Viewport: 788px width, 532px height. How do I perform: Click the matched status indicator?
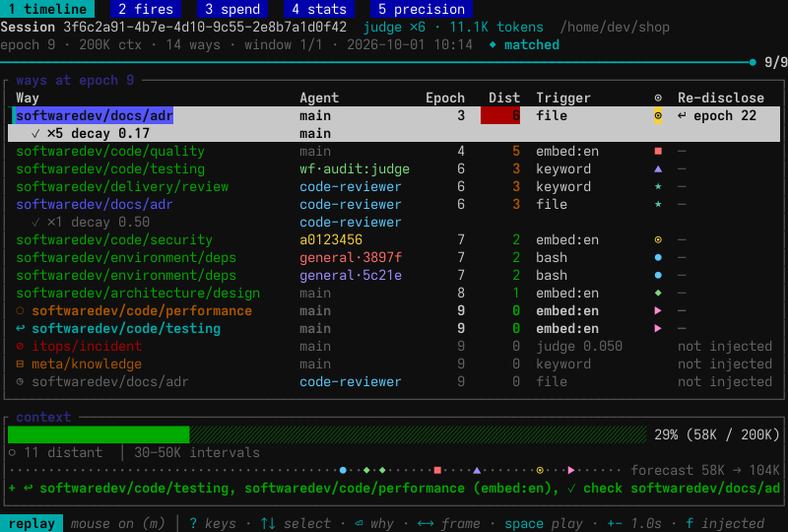pos(524,44)
